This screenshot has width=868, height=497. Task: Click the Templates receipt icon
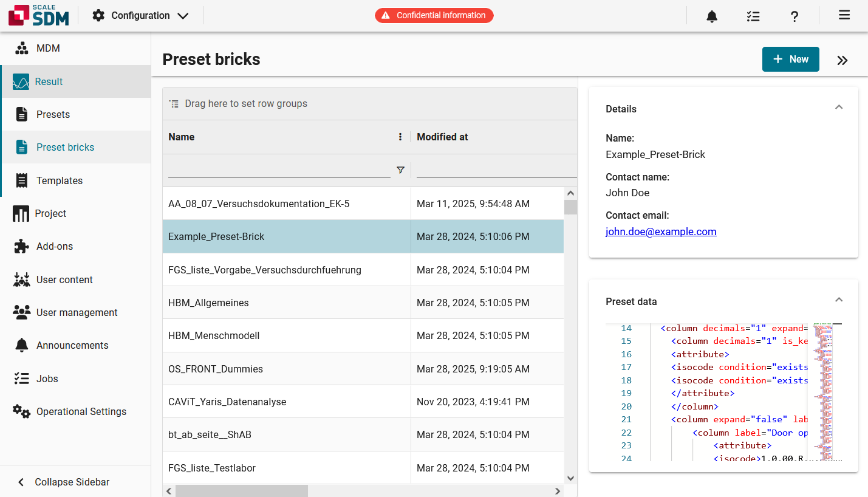(x=22, y=180)
